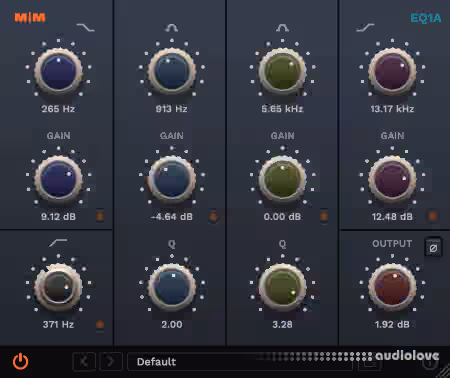
Task: Click the 9.12 dB value readout
Action: click(x=58, y=217)
